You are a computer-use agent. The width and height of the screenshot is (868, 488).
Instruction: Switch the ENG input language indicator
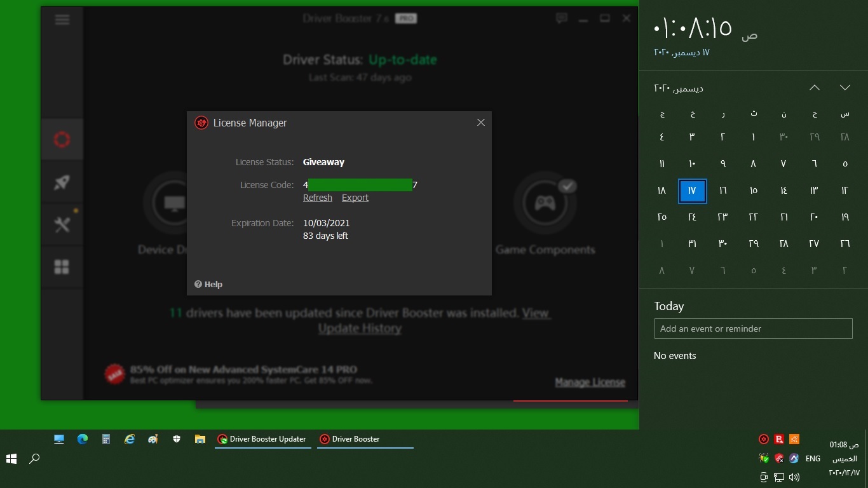[x=813, y=459]
